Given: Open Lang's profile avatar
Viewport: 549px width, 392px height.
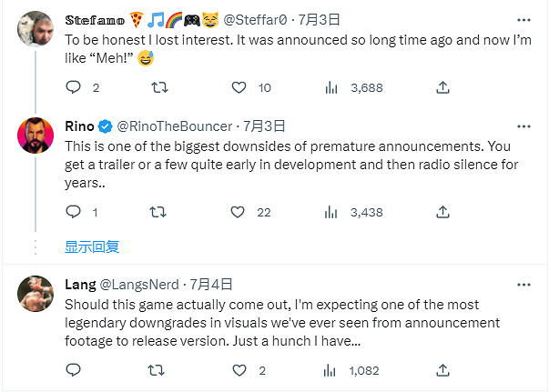Looking at the screenshot, I should 35,293.
